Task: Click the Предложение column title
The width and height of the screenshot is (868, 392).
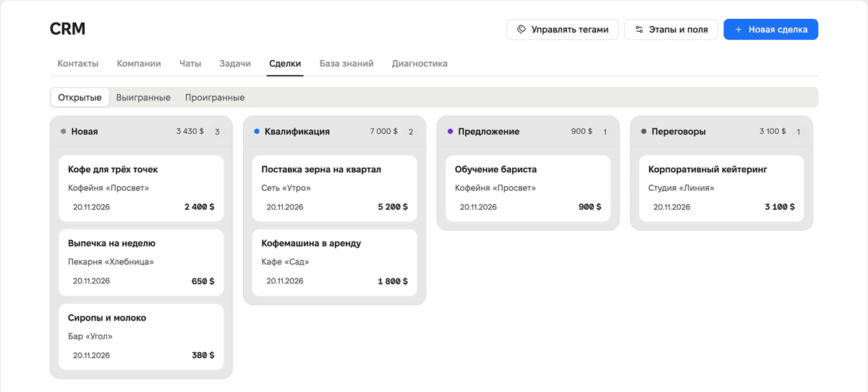Action: click(x=489, y=132)
